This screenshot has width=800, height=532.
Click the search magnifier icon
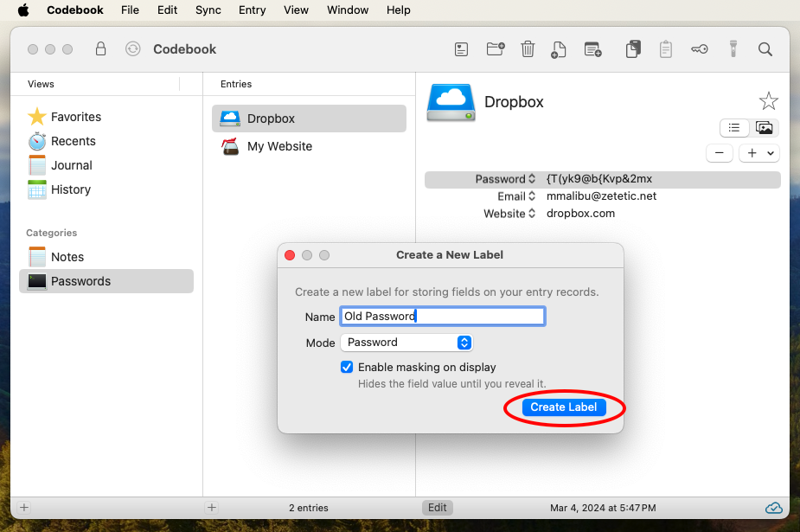(x=765, y=49)
